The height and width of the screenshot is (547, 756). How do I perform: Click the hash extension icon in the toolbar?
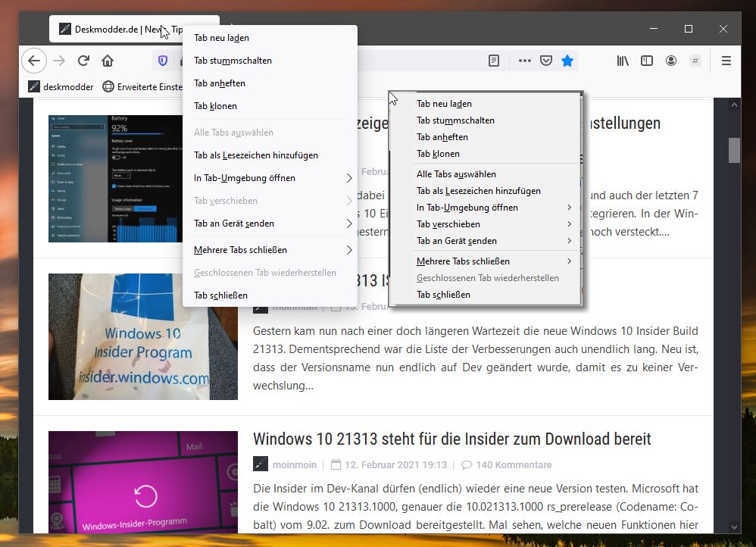pos(695,61)
